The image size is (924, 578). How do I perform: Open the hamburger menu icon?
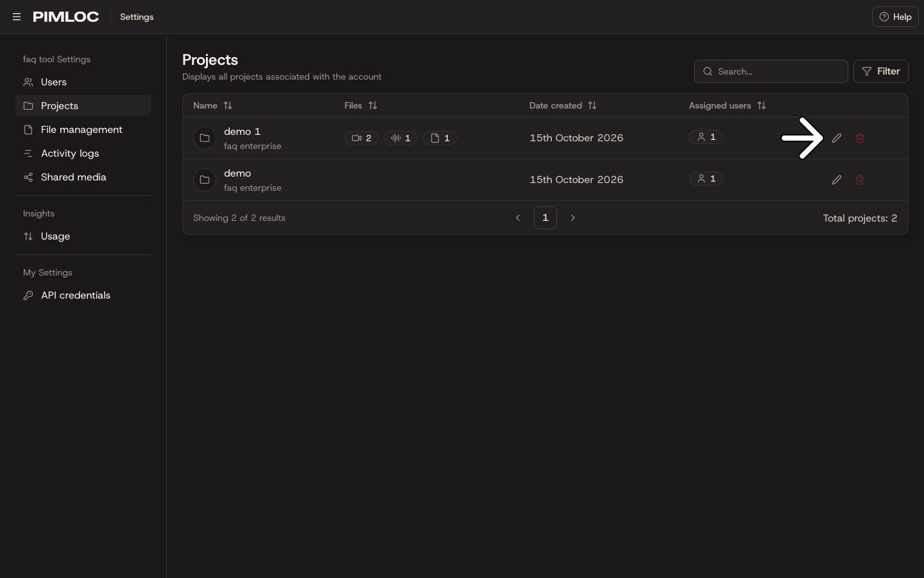point(17,17)
